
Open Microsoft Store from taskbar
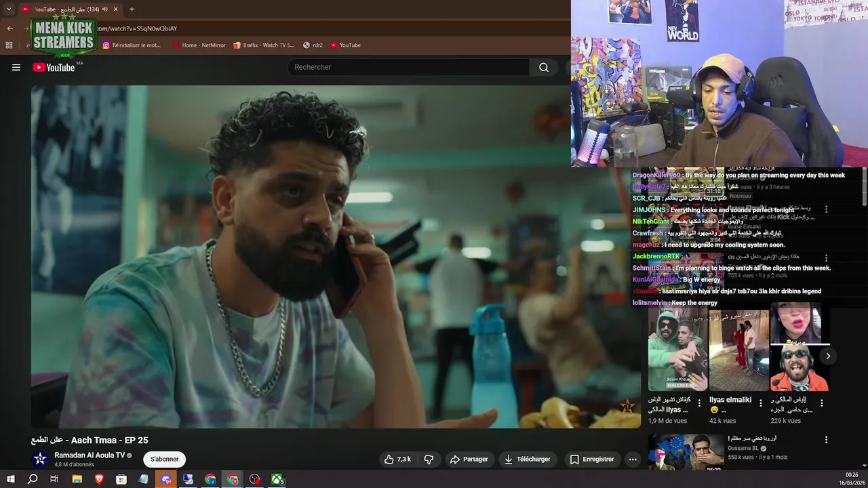[x=121, y=479]
